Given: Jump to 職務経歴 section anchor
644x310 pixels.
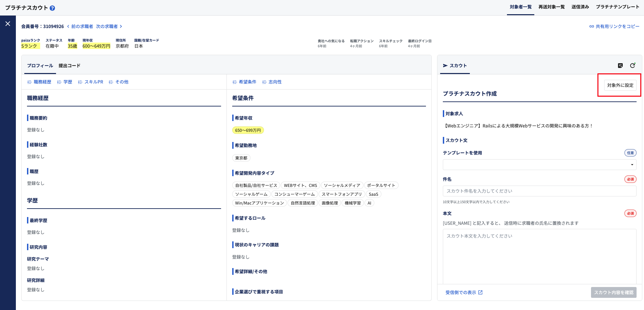Looking at the screenshot, I should (x=39, y=82).
